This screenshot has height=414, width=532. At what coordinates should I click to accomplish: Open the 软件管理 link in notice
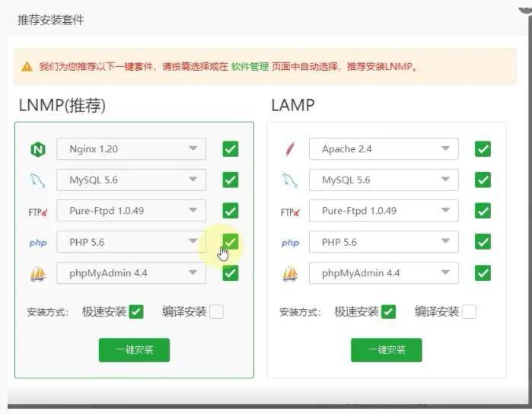coord(250,66)
